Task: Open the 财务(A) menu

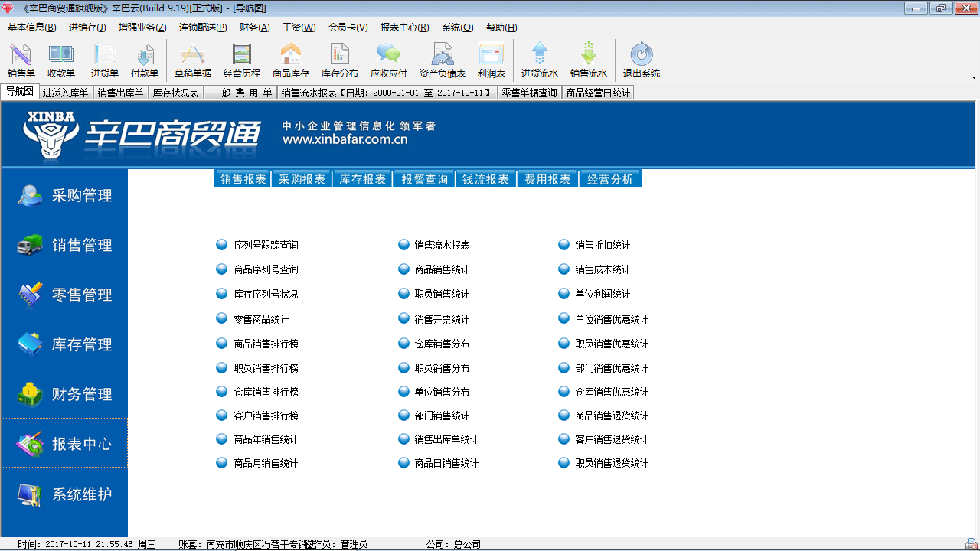Action: 255,28
